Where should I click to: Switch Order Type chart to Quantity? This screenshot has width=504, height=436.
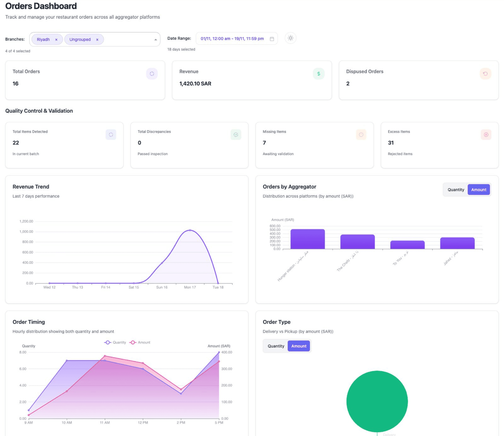tap(275, 346)
